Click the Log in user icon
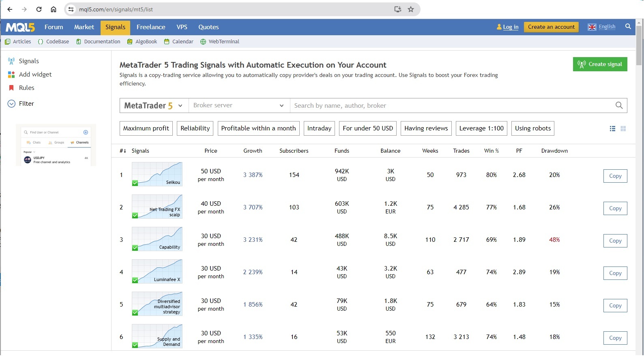Viewport: 644px width, 356px height. (x=499, y=27)
